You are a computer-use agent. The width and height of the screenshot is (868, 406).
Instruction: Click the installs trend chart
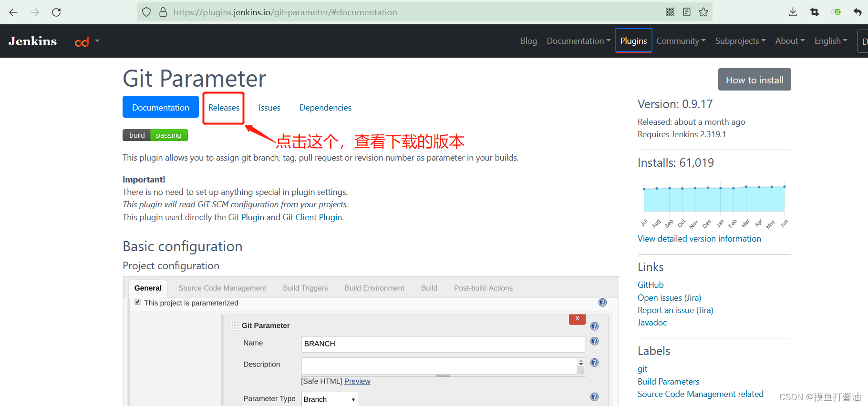pos(714,204)
